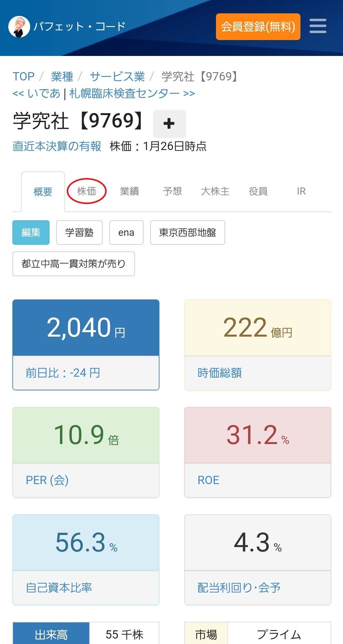Click the 31.2 % ROE value
343x644 pixels.
click(258, 435)
